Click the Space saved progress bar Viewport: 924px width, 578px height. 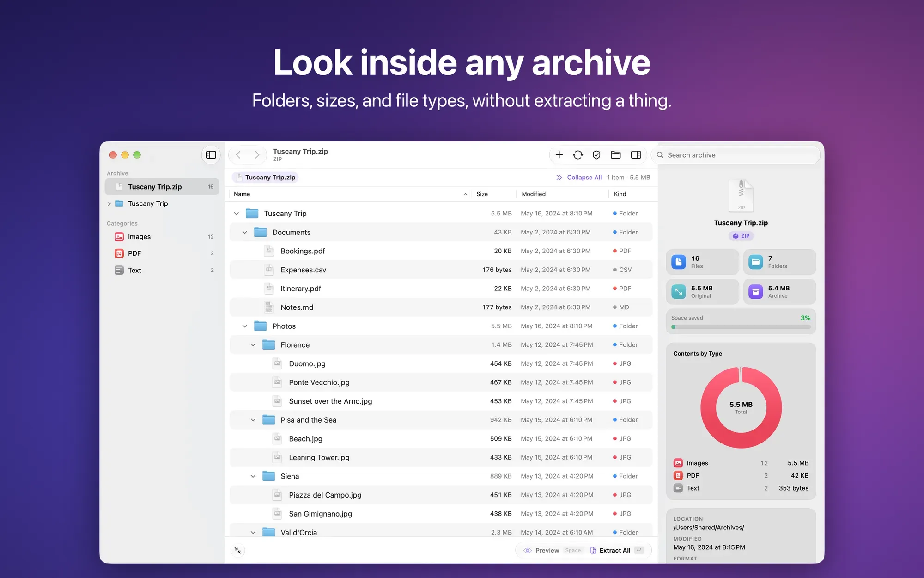point(741,327)
